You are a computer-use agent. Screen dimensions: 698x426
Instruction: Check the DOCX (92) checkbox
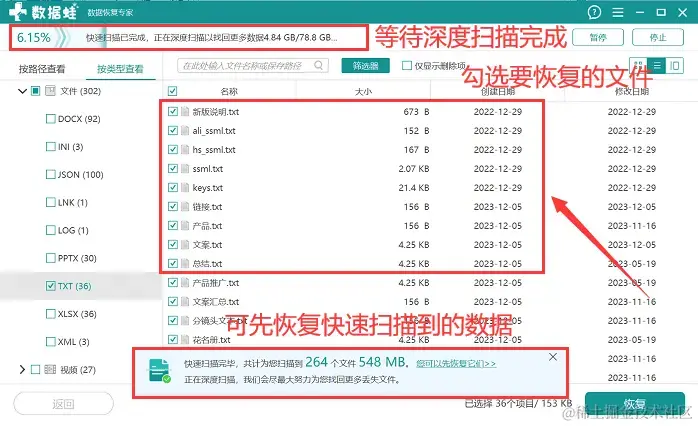pos(51,119)
